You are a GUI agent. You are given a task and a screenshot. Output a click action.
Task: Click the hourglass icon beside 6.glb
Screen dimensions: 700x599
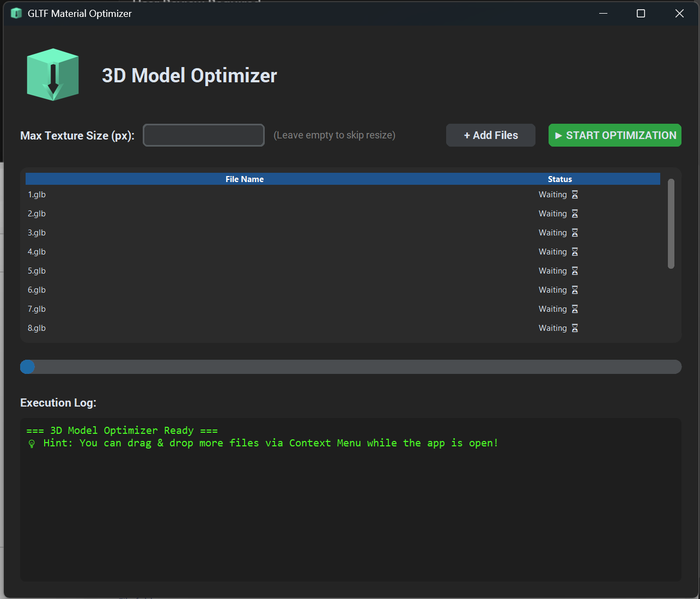coord(575,290)
